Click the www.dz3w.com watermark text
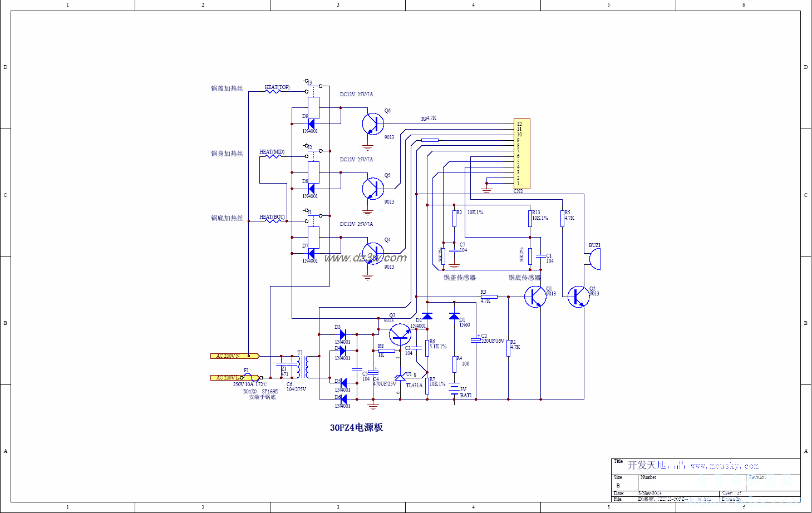 pos(365,258)
